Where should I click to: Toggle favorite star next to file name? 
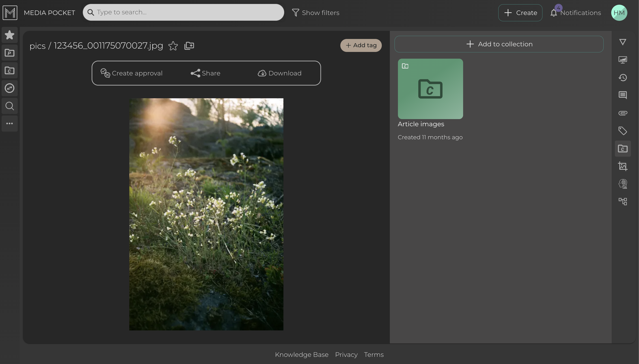click(x=173, y=46)
